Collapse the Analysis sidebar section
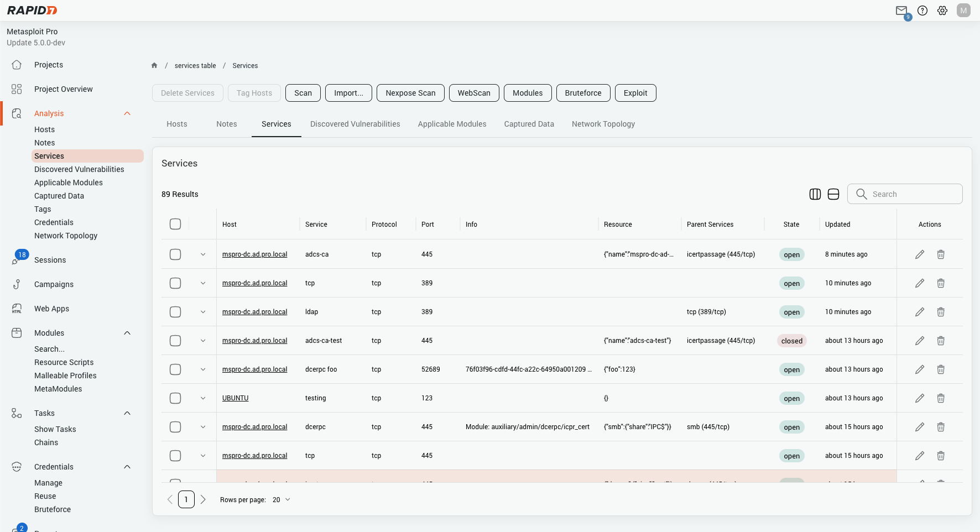The image size is (980, 532). pyautogui.click(x=127, y=113)
